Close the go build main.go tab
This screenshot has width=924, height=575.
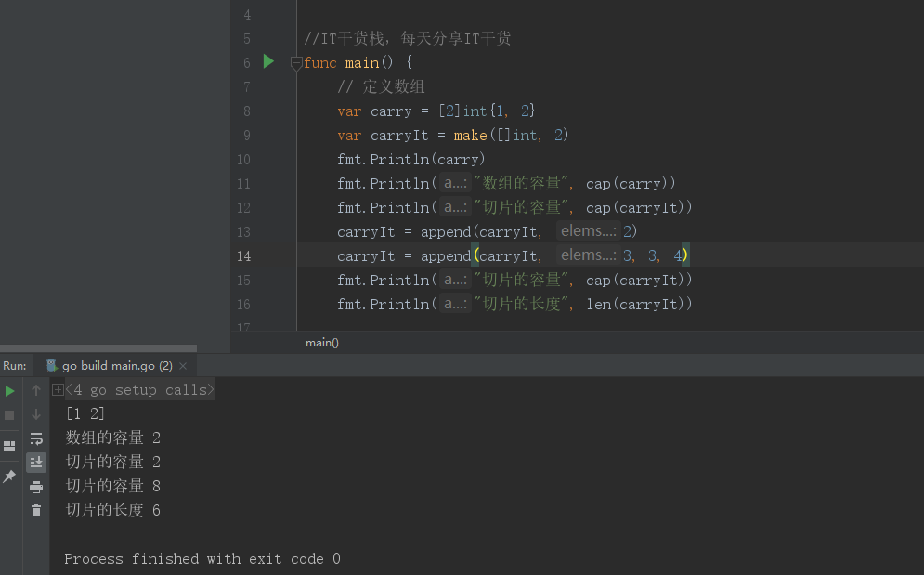(182, 365)
